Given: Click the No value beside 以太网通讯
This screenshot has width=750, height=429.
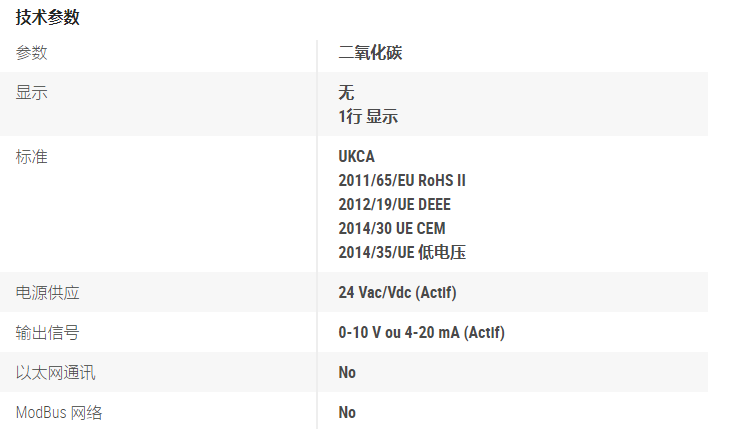Looking at the screenshot, I should [x=347, y=373].
